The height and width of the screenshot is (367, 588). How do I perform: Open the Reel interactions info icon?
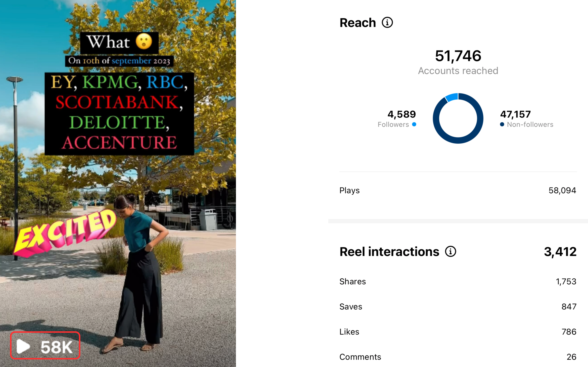pos(450,251)
